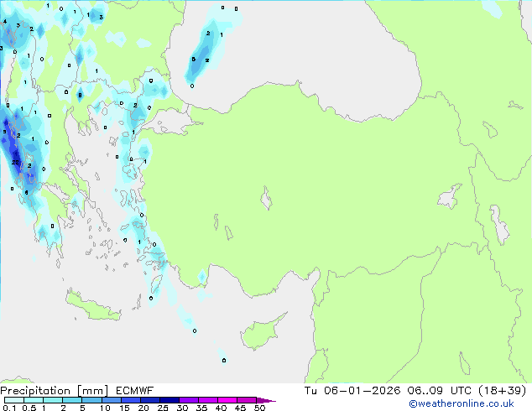532x411 pixels.
Task: Select the 40–45 mm magenta legend segment
Action: coord(231,401)
